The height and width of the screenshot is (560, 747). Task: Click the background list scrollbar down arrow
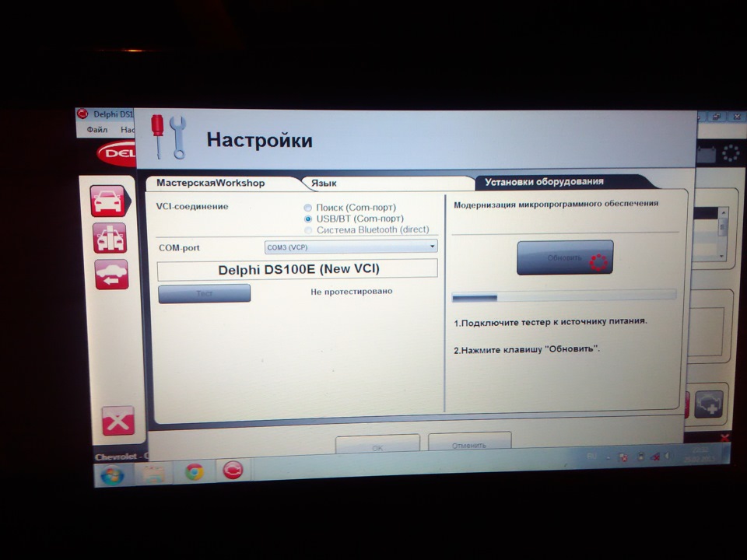pyautogui.click(x=722, y=256)
